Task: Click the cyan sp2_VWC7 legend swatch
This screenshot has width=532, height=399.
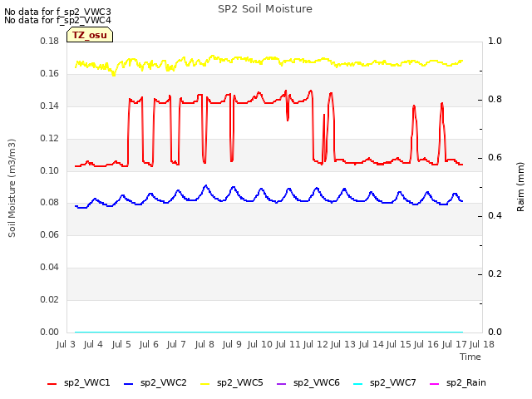Action: [x=357, y=384]
